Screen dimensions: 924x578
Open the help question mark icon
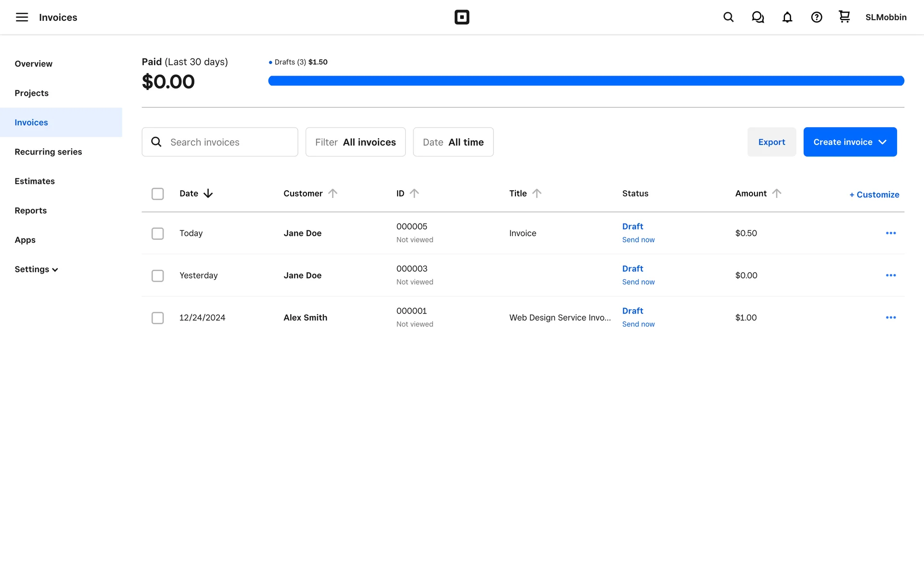point(816,17)
